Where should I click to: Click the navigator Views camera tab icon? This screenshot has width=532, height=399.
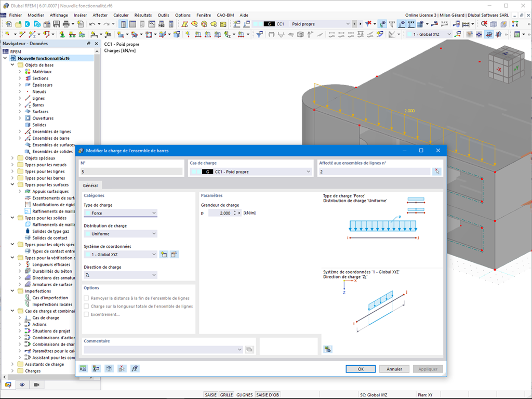click(37, 385)
